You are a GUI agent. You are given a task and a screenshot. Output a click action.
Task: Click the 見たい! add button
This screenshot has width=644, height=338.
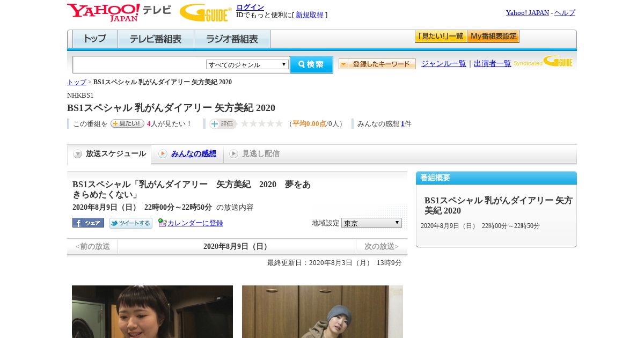(127, 123)
